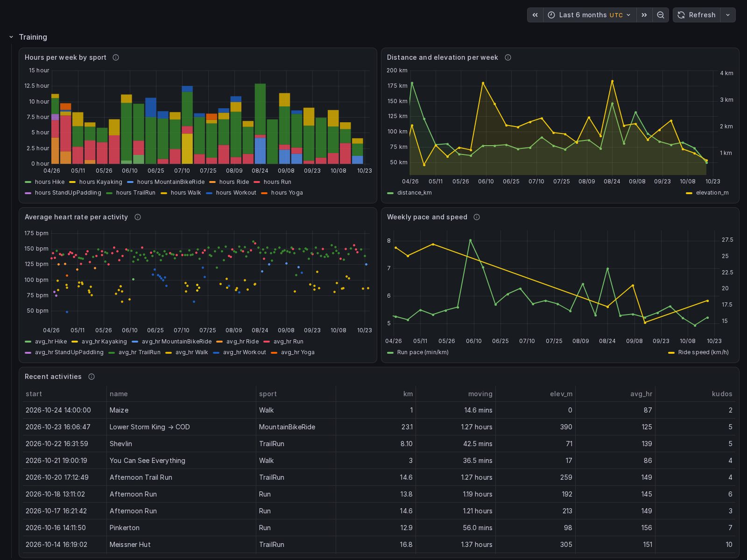Image resolution: width=747 pixels, height=560 pixels.
Task: Click the Refresh dashboard button
Action: pyautogui.click(x=697, y=15)
